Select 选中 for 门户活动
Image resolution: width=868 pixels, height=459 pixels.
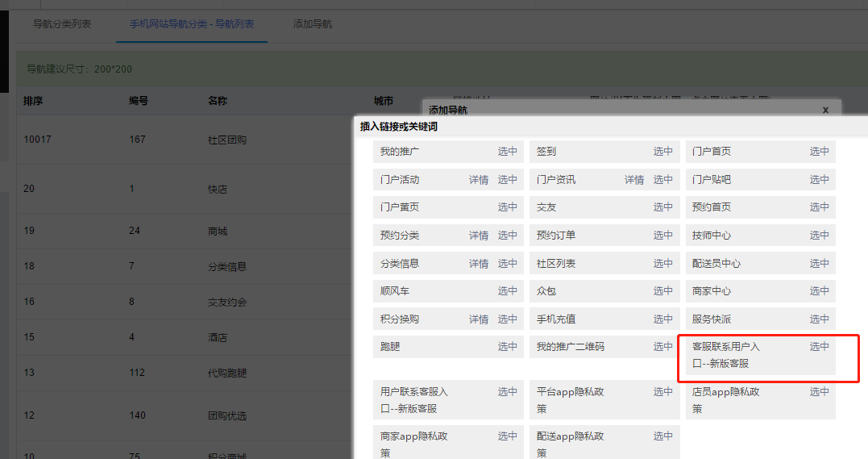tap(507, 180)
